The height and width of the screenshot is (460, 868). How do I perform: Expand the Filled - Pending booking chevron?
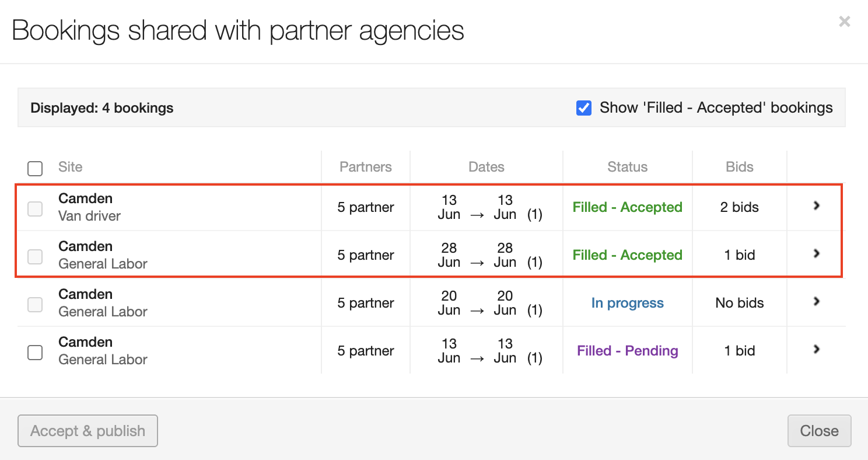[x=817, y=349]
